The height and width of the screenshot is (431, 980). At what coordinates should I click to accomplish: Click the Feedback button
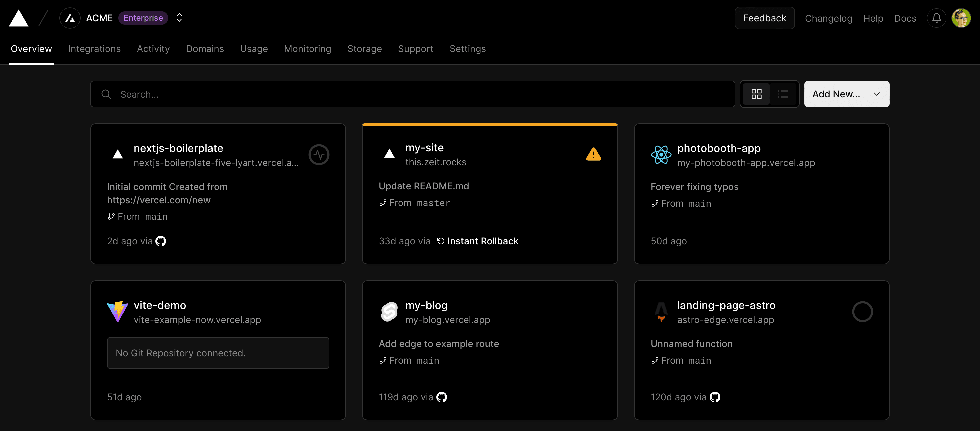point(764,18)
